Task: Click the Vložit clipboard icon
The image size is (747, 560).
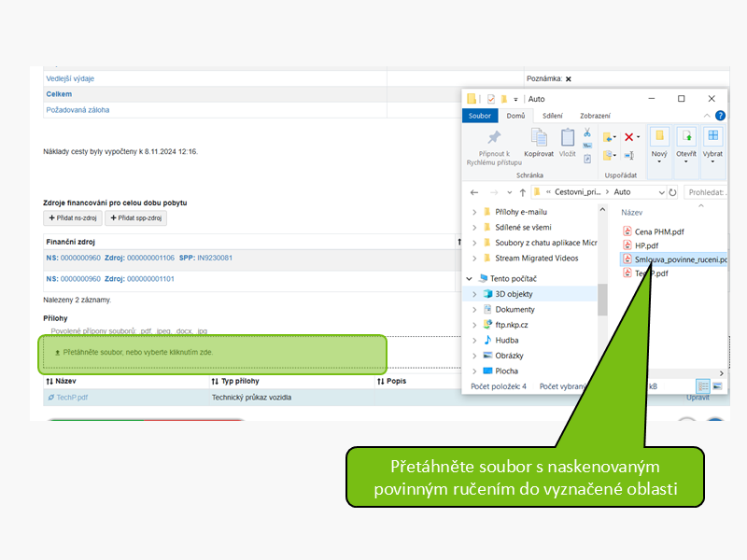Action: [568, 137]
